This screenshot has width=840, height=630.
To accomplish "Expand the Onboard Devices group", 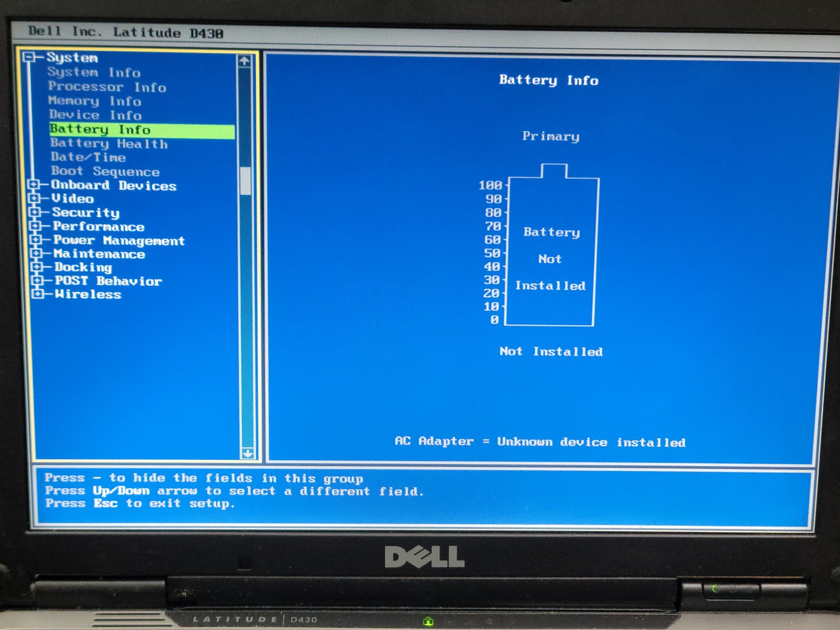I will (x=34, y=185).
